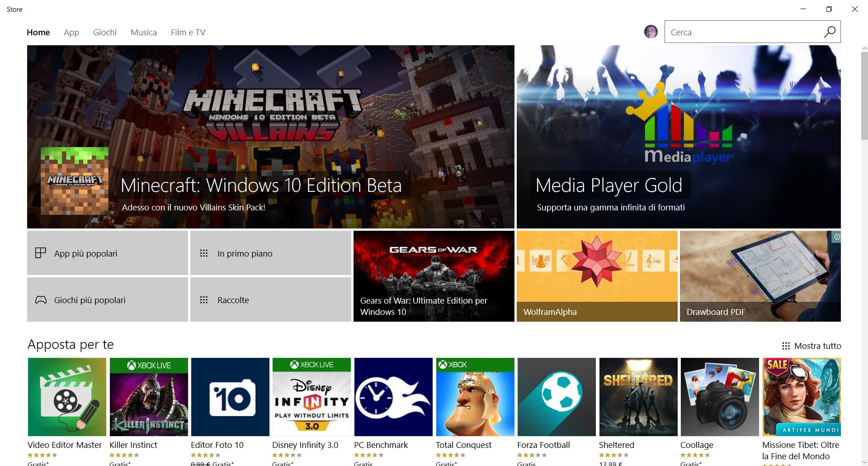Screen dimensions: 868x466
Task: Open the Editor Foto 10 app icon
Action: [230, 397]
